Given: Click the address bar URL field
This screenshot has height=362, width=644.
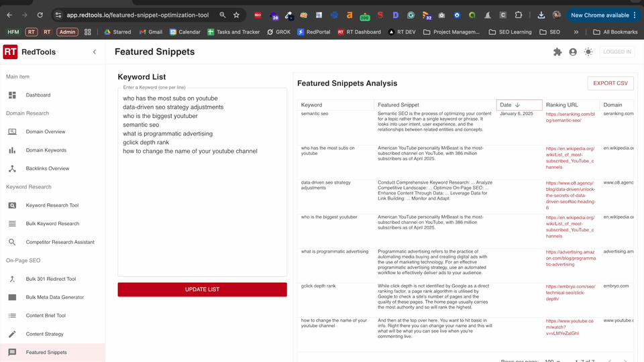Looking at the screenshot, I should [138, 15].
